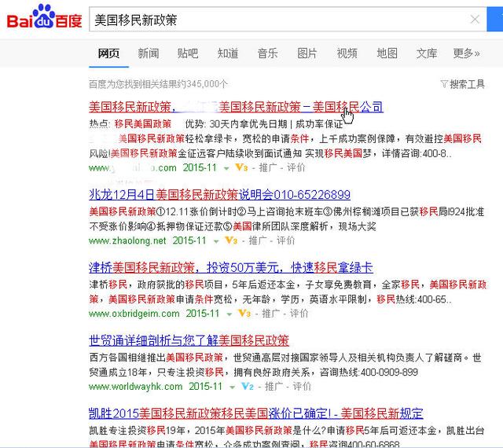Expand dropdown arrow beside worldwayhk.com date
Screen dimensions: 503x448
(x=233, y=387)
